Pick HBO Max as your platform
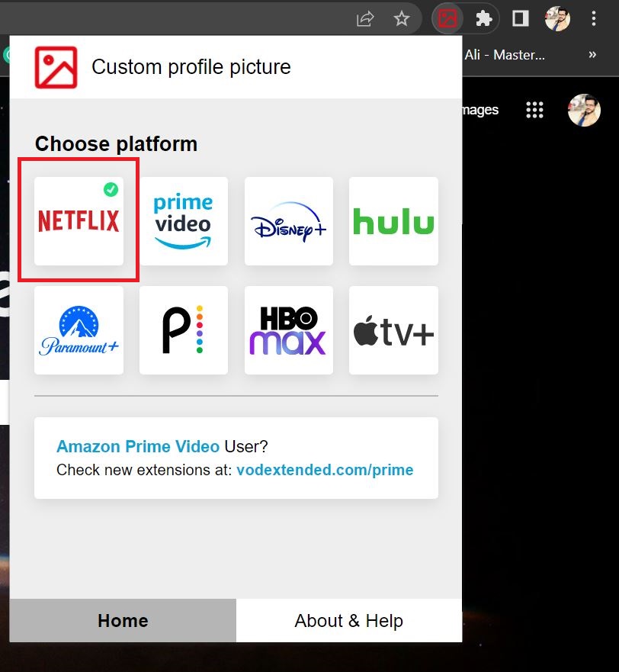 tap(288, 330)
